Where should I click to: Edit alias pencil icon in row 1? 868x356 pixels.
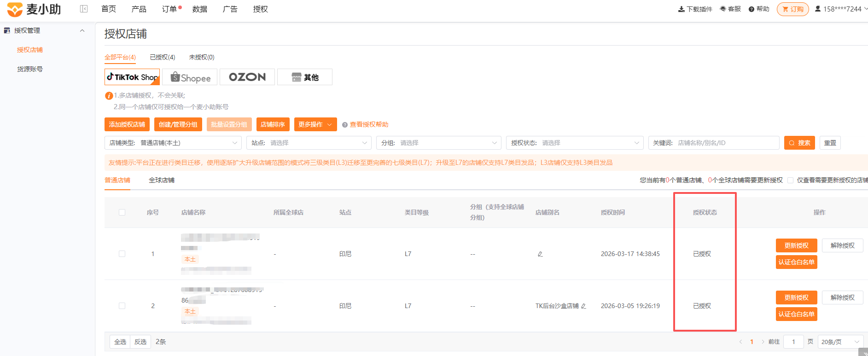[x=540, y=254]
